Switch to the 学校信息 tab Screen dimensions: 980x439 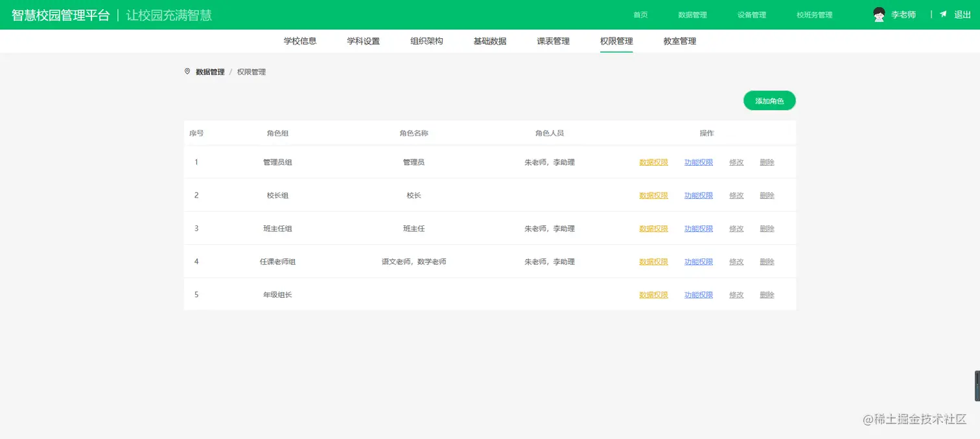tap(300, 41)
